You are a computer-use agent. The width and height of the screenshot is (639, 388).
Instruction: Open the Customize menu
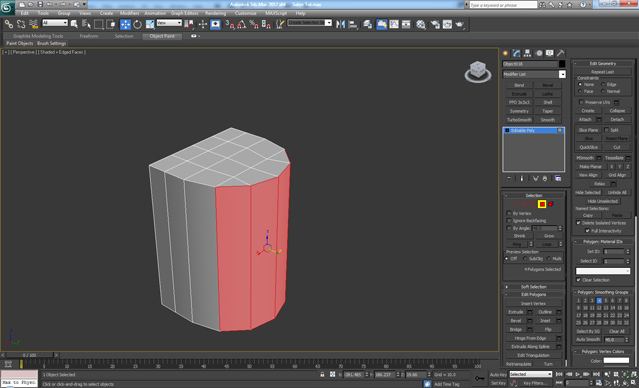(x=245, y=13)
